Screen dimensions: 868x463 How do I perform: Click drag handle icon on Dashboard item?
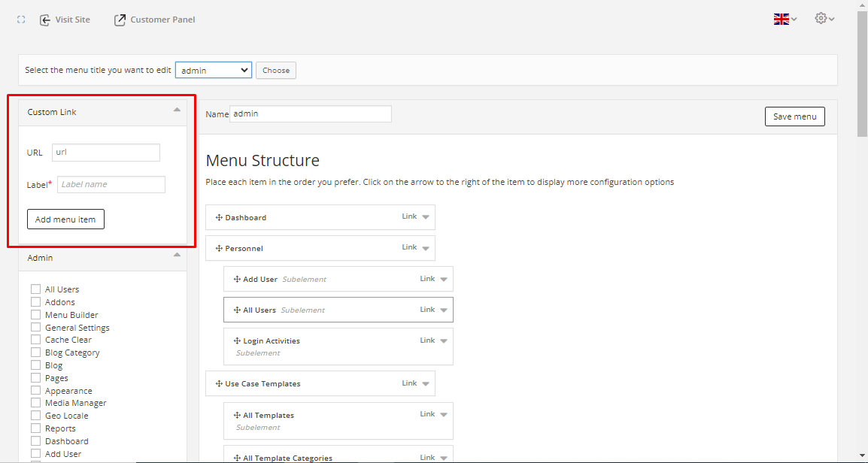[219, 218]
